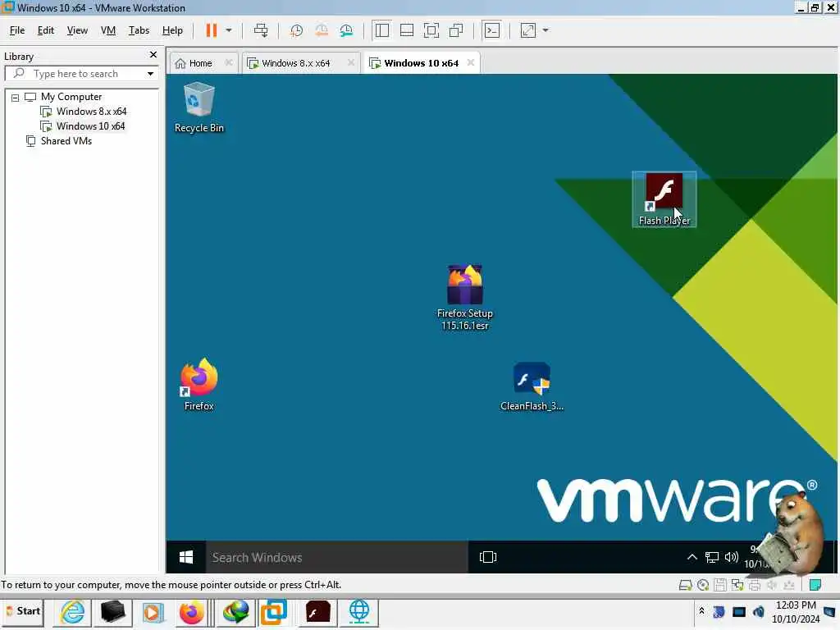Select Windows 10 x64 in library tree
The height and width of the screenshot is (630, 840).
click(x=90, y=126)
